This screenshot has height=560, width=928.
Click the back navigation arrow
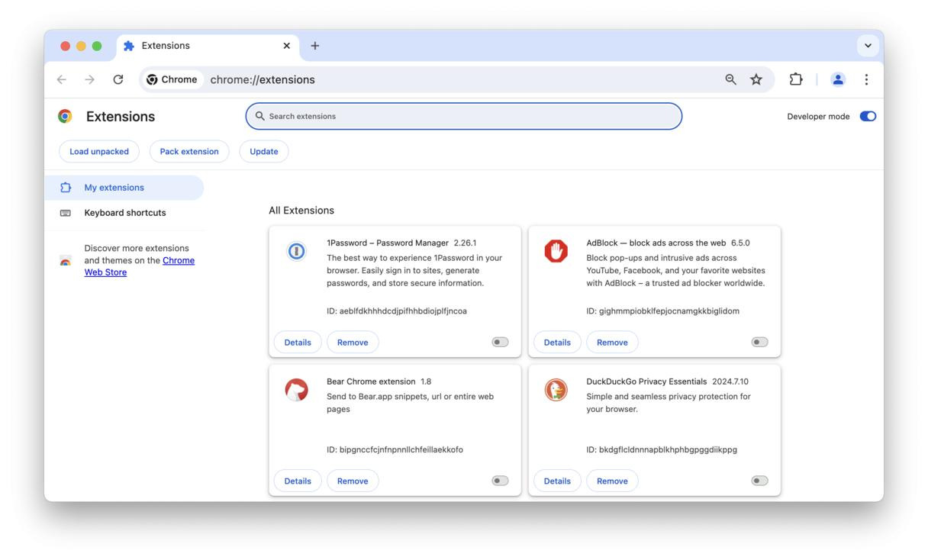point(62,79)
